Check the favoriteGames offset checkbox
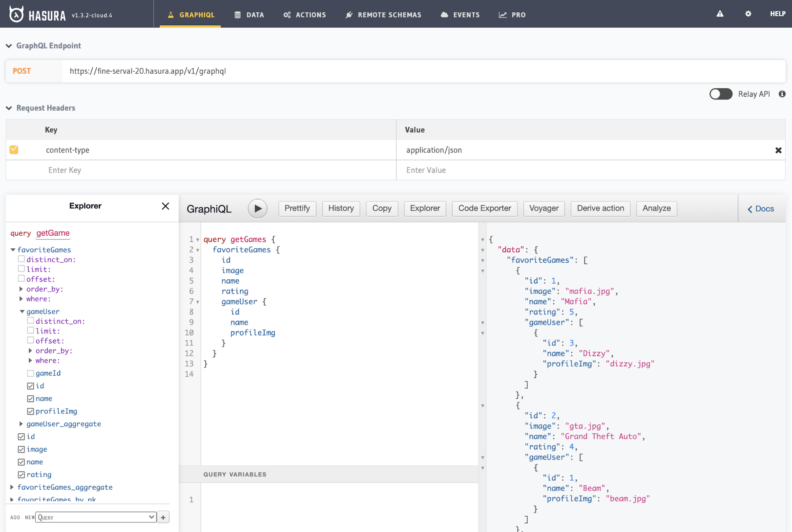This screenshot has height=532, width=792. (21, 279)
